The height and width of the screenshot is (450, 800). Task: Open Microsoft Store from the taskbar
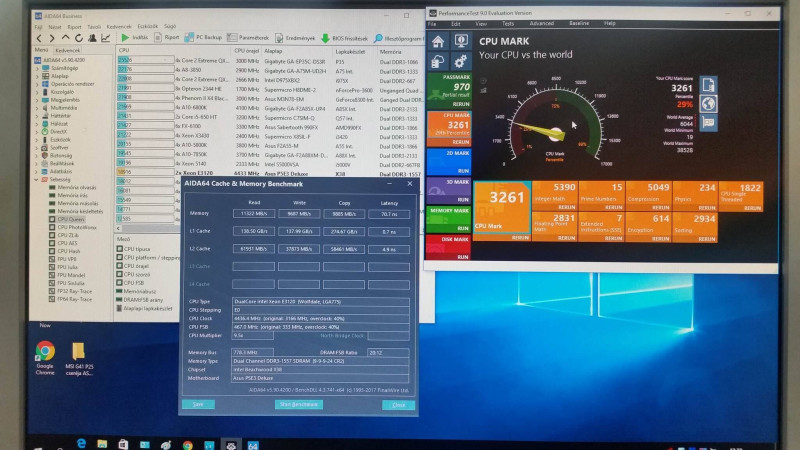pyautogui.click(x=123, y=444)
